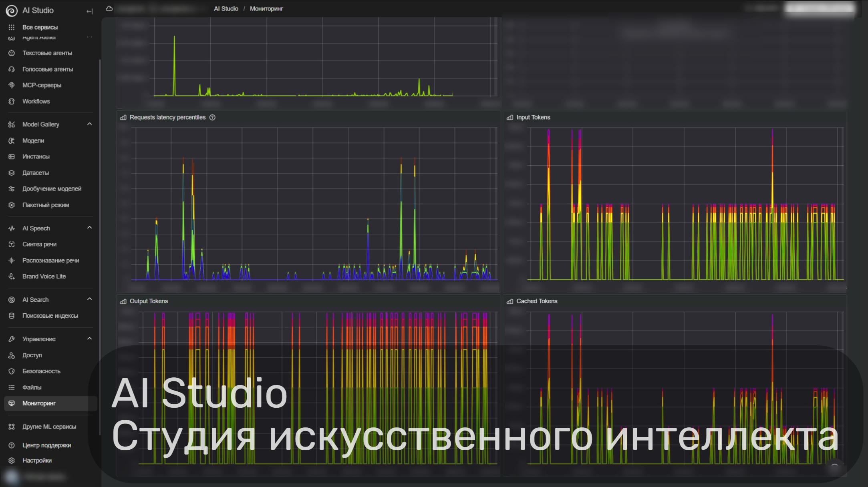
Task: Click the Поисковые индексы database icon
Action: click(x=12, y=316)
